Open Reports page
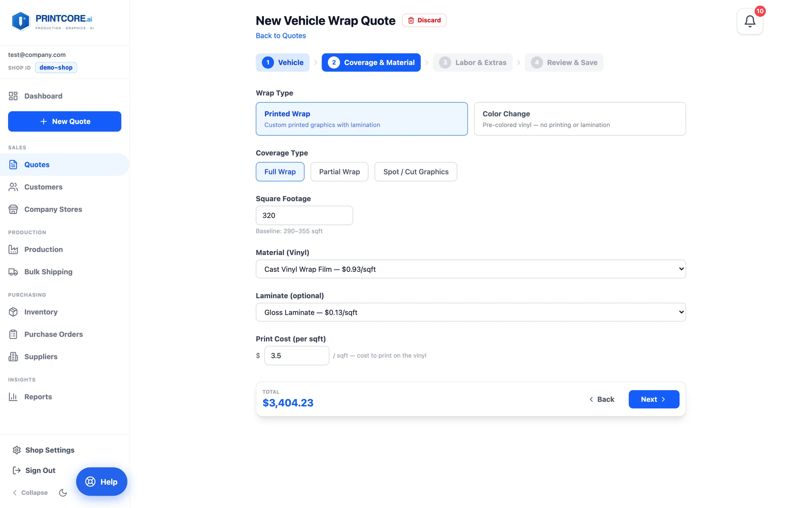This screenshot has height=508, width=812. [x=65, y=397]
